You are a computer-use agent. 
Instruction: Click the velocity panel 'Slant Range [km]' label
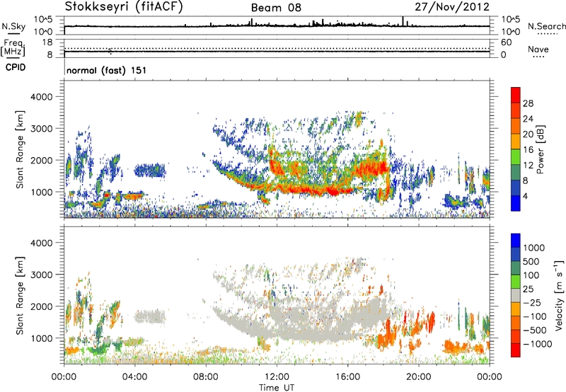coord(20,296)
